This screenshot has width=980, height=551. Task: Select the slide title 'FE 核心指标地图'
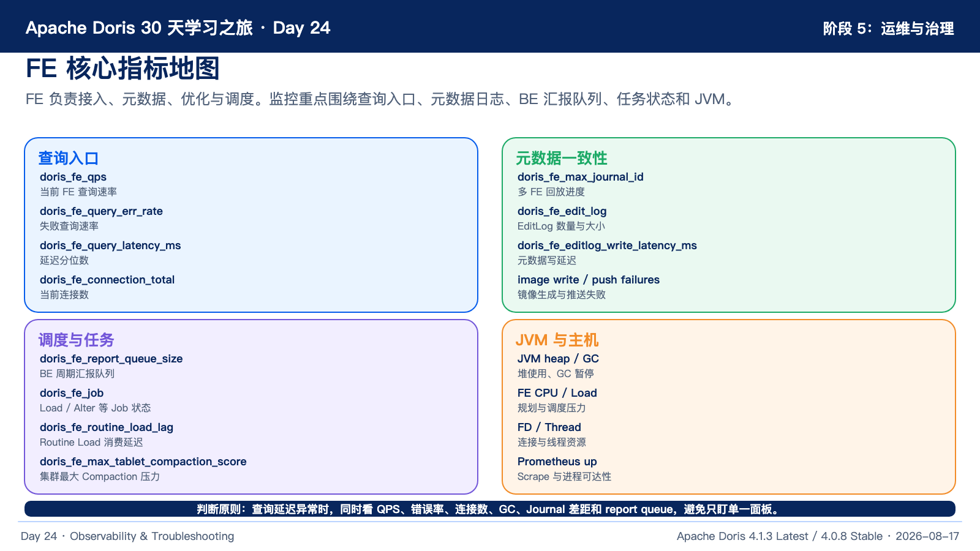coord(123,69)
